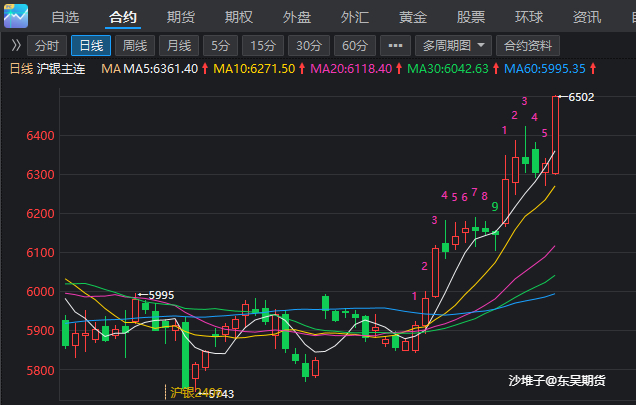Click the 日线 沪银主连 chart title
This screenshot has width=636, height=405.
point(47,69)
